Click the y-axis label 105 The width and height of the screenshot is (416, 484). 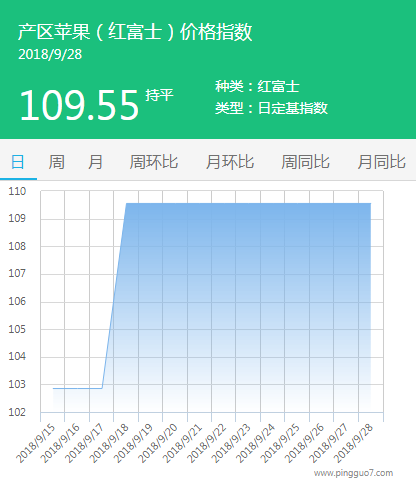pos(17,329)
